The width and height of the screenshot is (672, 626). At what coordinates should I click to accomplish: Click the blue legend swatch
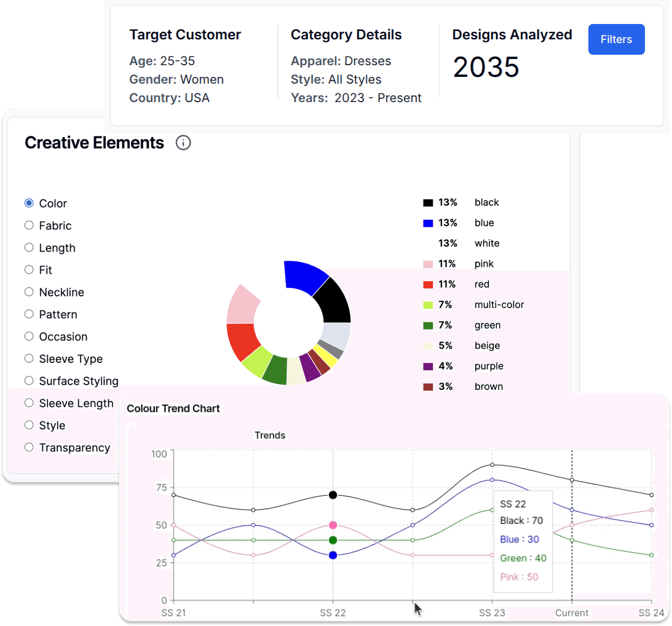click(x=427, y=223)
